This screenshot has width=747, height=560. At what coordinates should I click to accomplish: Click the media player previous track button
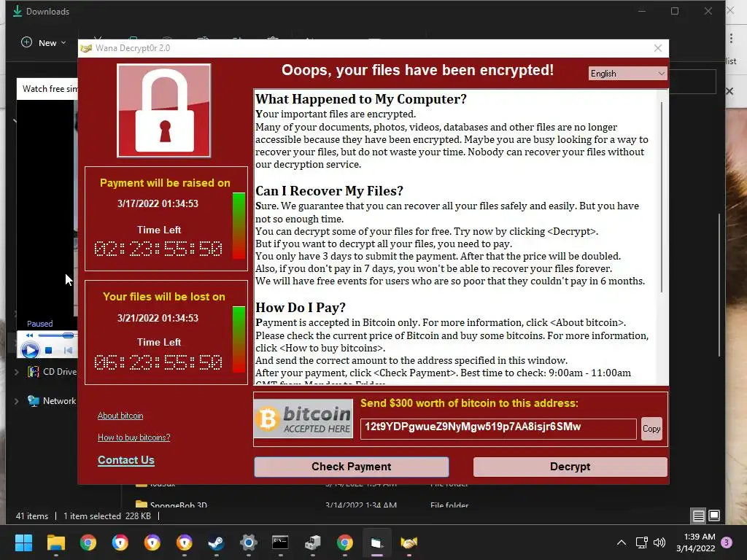[x=68, y=351]
